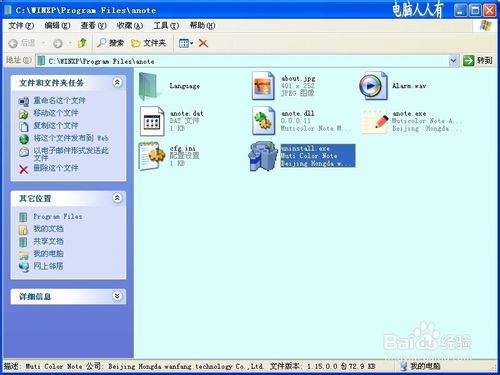This screenshot has width=500, height=375.
Task: Select the cfg.ini settings file icon
Action: tap(152, 156)
